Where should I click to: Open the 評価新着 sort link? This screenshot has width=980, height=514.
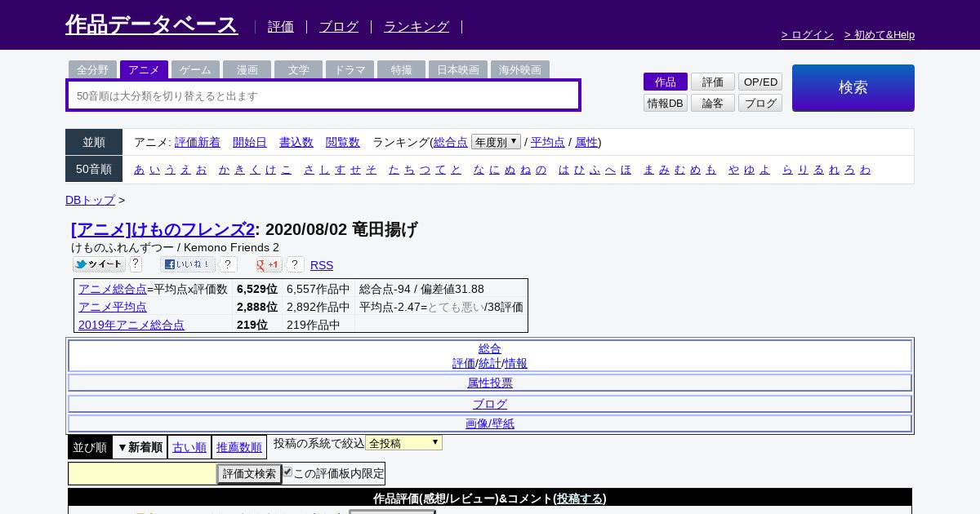tap(198, 142)
